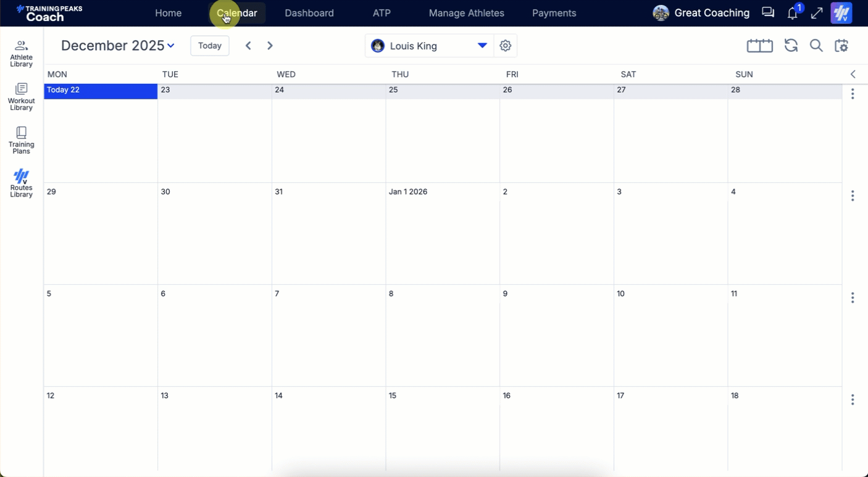Open the Routes Library panel
The image size is (868, 477).
(x=21, y=184)
